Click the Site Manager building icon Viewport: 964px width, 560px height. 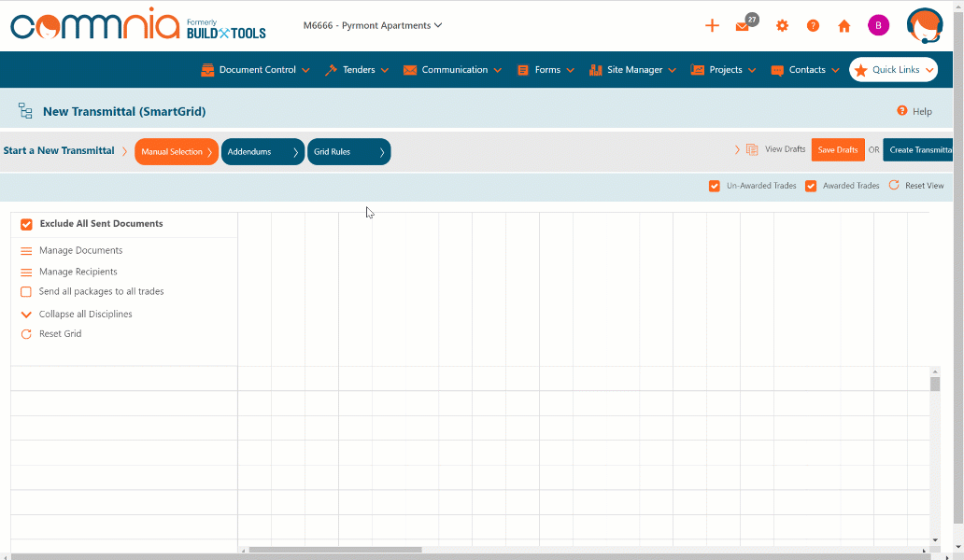595,70
